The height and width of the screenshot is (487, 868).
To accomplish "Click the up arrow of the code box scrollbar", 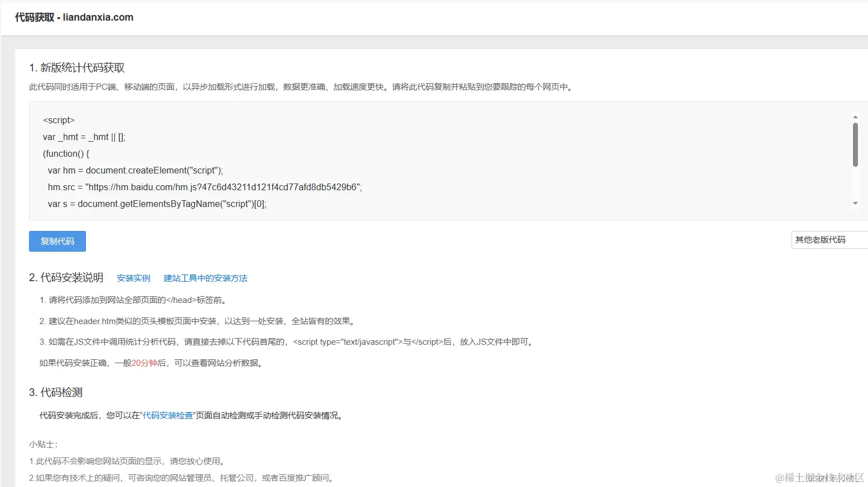I will [x=855, y=117].
